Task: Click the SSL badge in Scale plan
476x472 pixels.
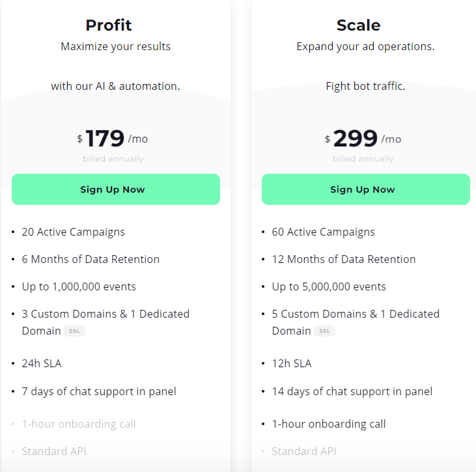Action: 325,331
